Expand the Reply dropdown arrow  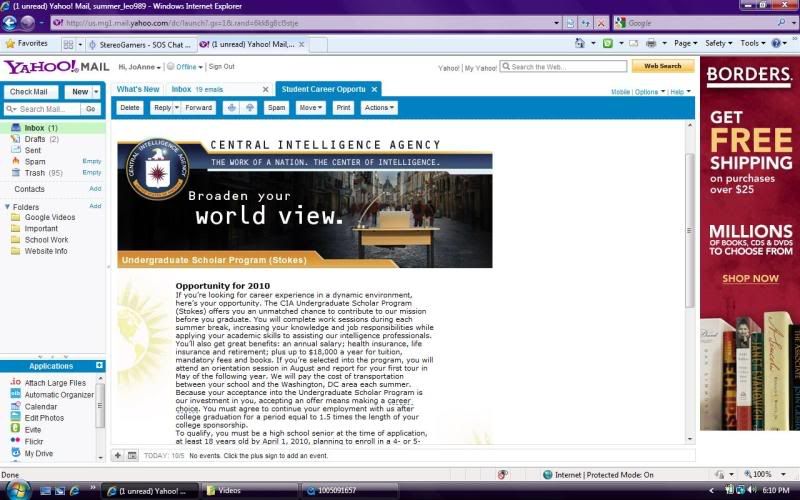[177, 108]
